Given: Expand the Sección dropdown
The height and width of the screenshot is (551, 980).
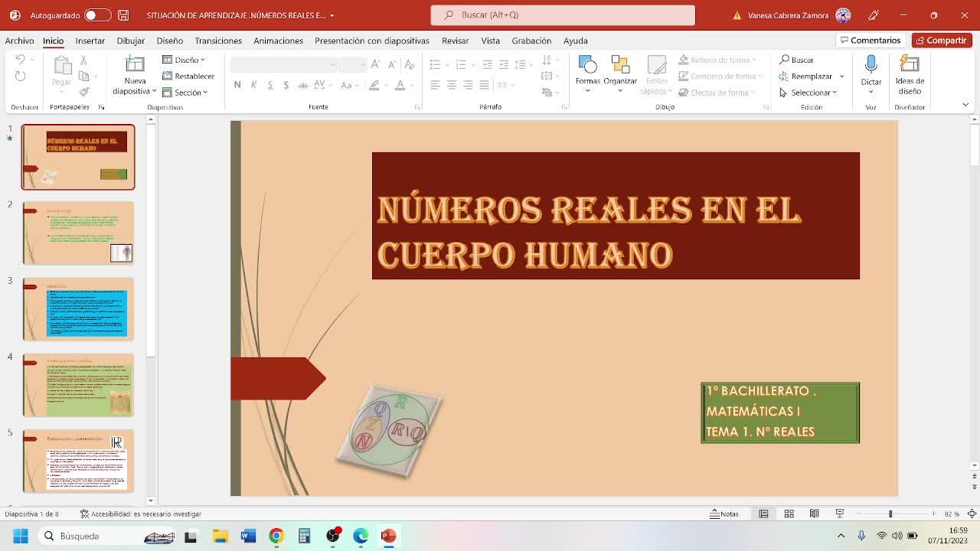Looking at the screenshot, I should pos(185,93).
